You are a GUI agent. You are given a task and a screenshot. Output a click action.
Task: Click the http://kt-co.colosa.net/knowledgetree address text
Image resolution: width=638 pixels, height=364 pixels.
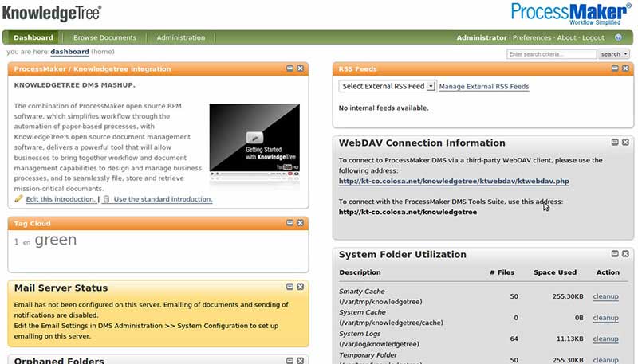coord(408,212)
